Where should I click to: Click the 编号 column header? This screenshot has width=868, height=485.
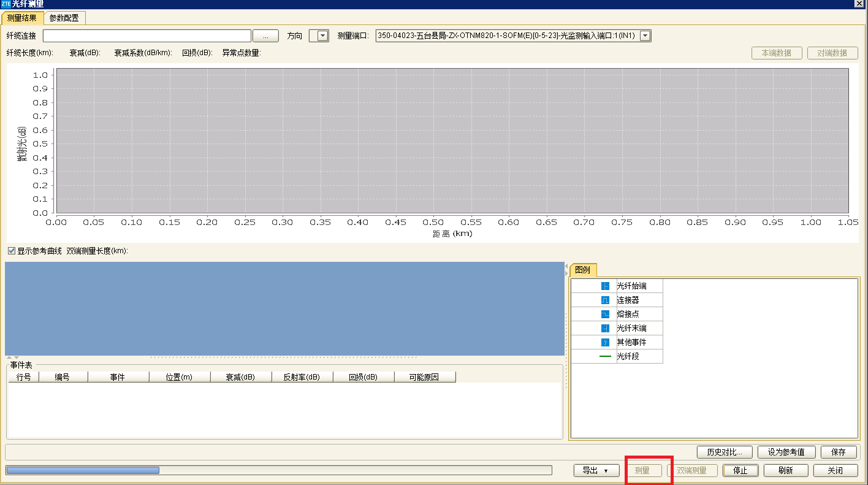(64, 377)
